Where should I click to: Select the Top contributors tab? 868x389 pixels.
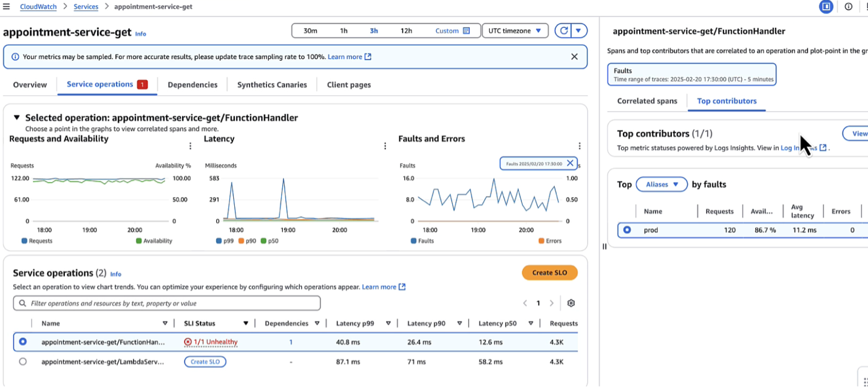pos(727,101)
